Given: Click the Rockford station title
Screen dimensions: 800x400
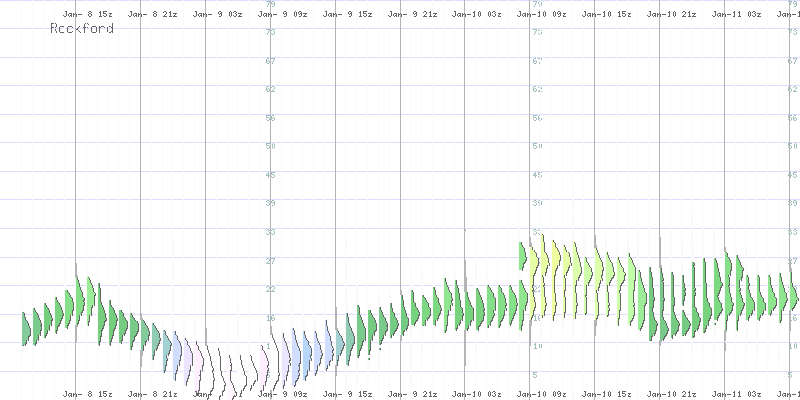Looking at the screenshot, I should tap(81, 29).
